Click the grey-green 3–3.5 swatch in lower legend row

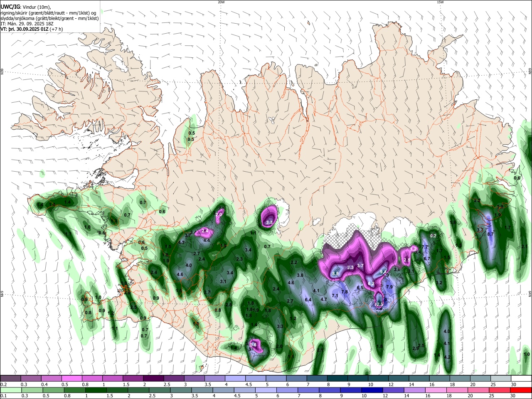[181, 390]
